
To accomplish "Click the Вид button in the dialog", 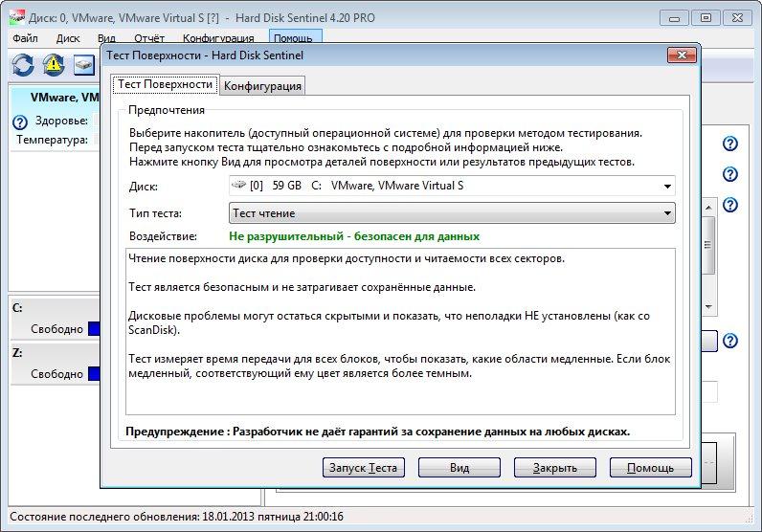I will click(459, 468).
